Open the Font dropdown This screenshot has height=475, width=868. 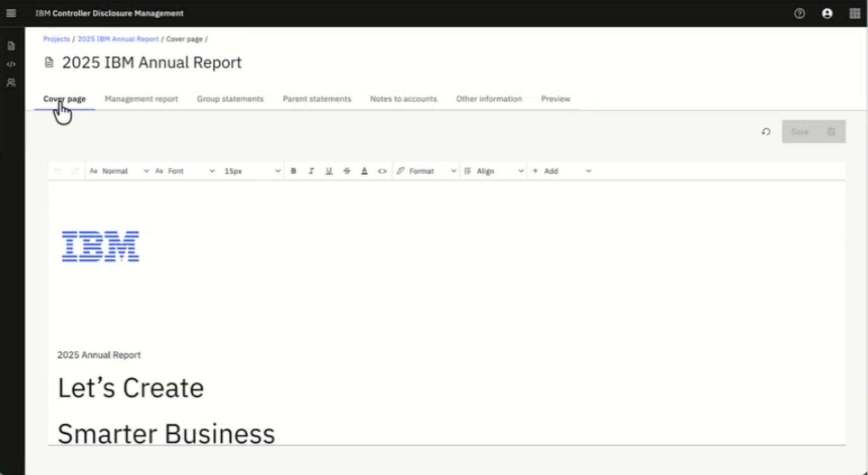point(185,171)
